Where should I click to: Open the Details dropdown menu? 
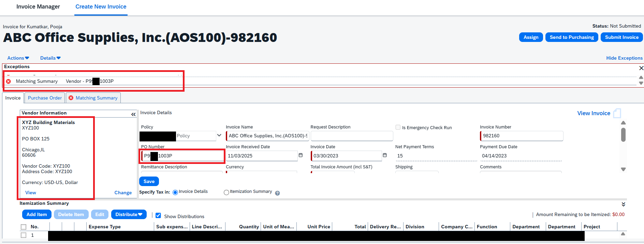(50, 58)
